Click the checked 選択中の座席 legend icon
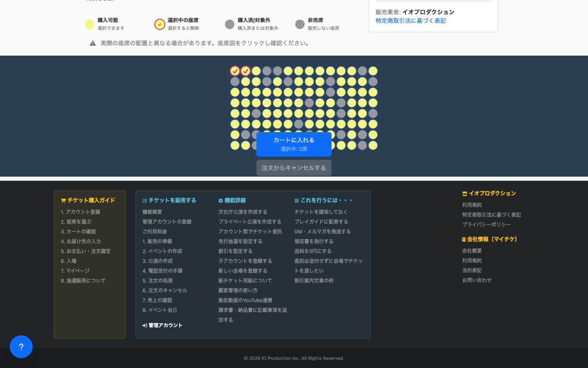This screenshot has height=368, width=588. coord(160,24)
